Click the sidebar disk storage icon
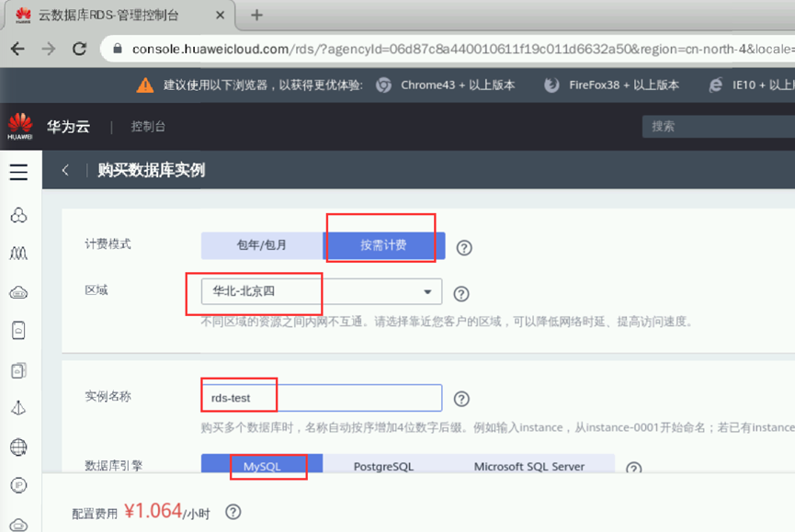Image resolution: width=795 pixels, height=532 pixels. pyautogui.click(x=18, y=331)
